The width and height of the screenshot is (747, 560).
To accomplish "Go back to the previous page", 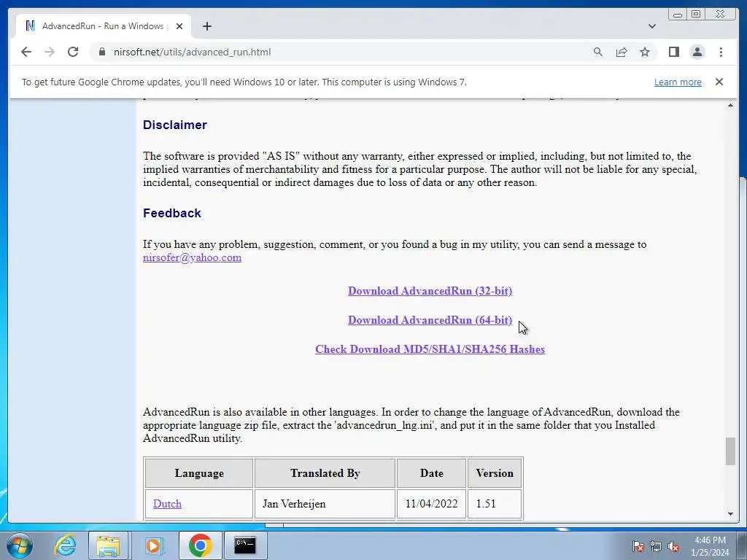I will 26,52.
